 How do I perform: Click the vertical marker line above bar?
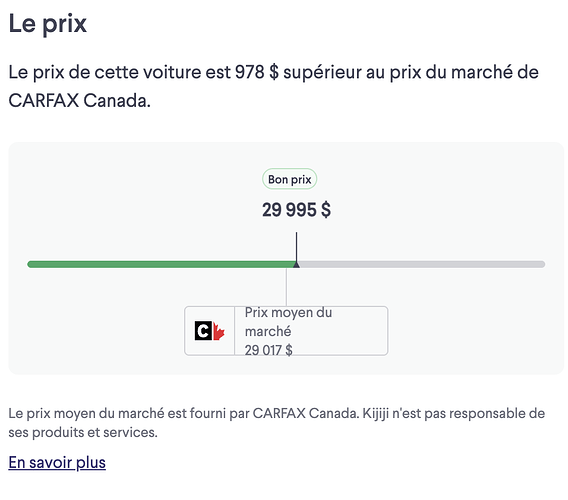click(296, 247)
